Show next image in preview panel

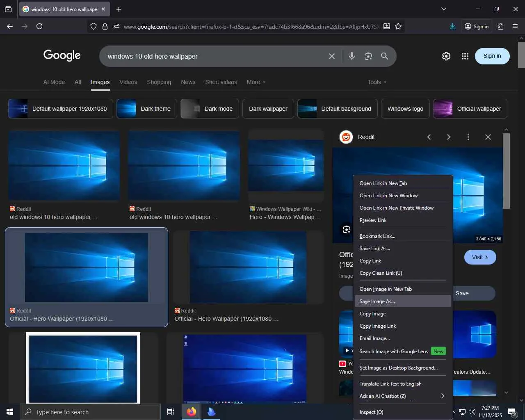(448, 137)
